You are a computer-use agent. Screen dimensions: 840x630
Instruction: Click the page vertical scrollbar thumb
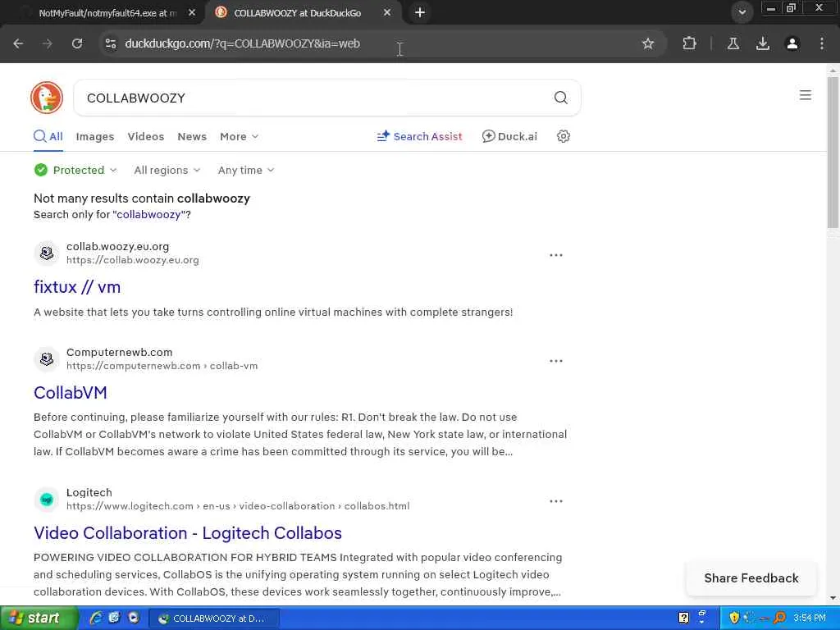coord(833,153)
